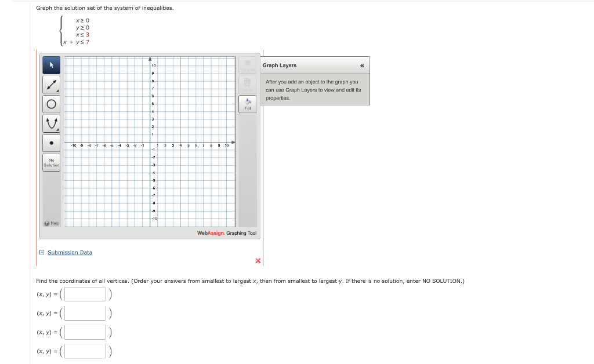Select the circle drawing tool
Image resolution: width=594 pixels, height=364 pixels.
tap(51, 103)
